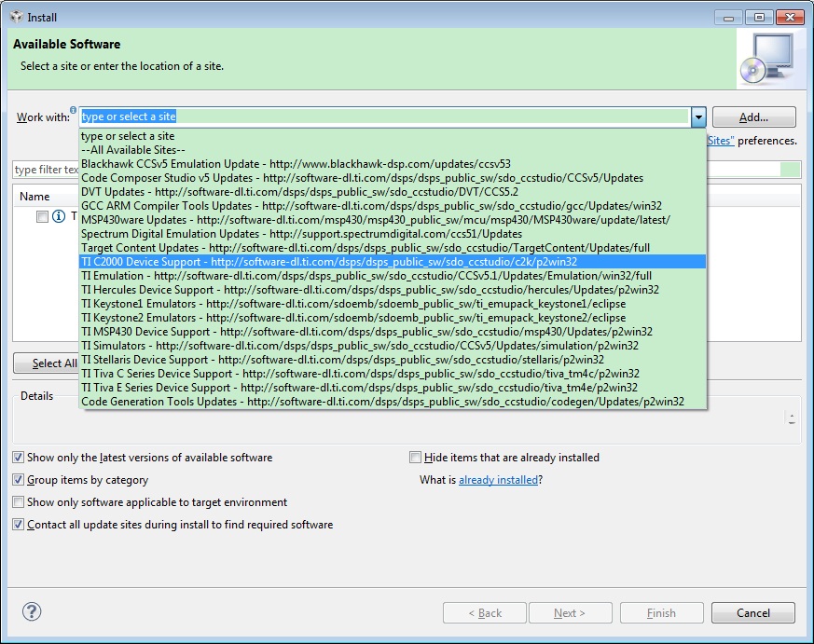This screenshot has height=644, width=814.
Task: Click the Finish button
Action: pos(661,613)
